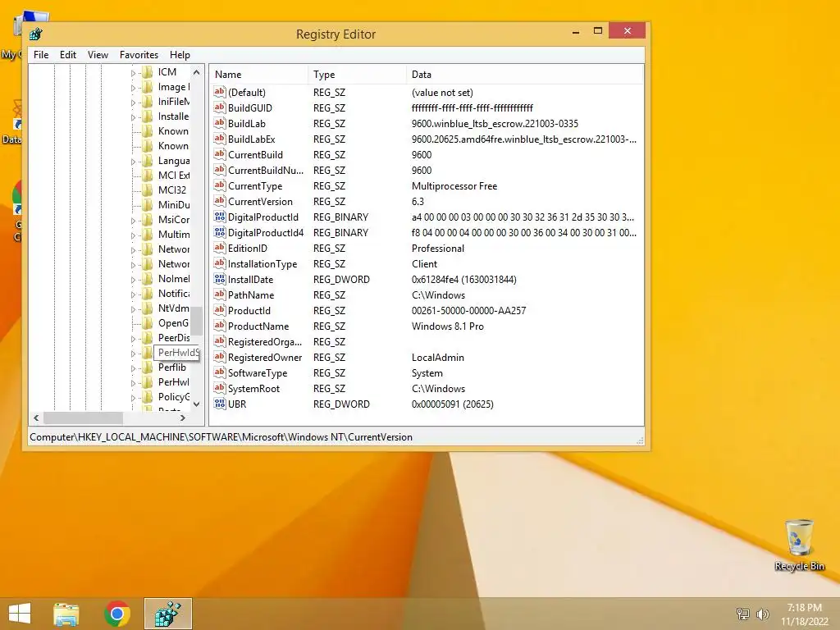840x630 pixels.
Task: Click the 'Windows 8.1 Pro' data cell
Action: tap(447, 326)
